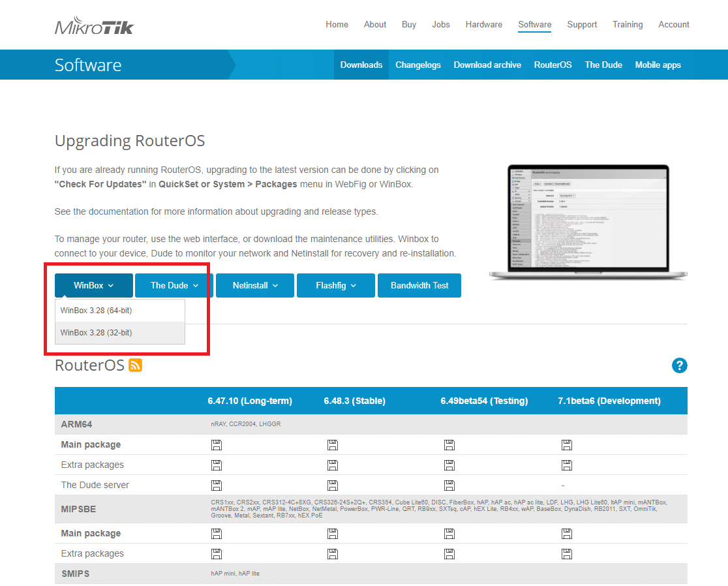Download MIPSBE Main package 6.48.3 Stable
728x586 pixels.
[x=333, y=534]
